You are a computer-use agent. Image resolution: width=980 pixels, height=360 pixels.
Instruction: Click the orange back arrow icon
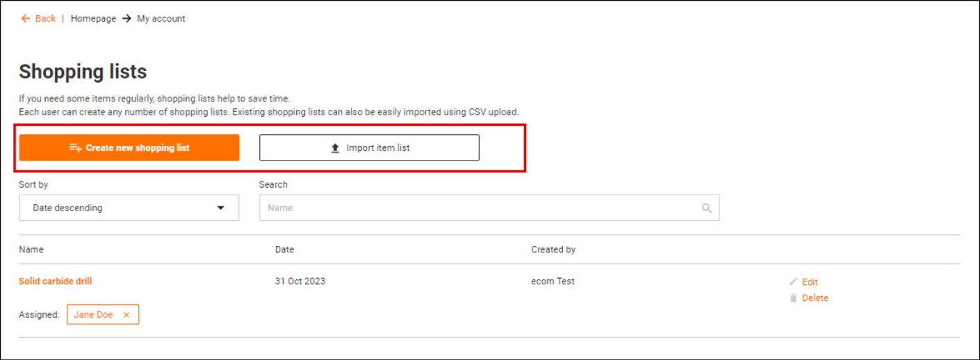26,19
